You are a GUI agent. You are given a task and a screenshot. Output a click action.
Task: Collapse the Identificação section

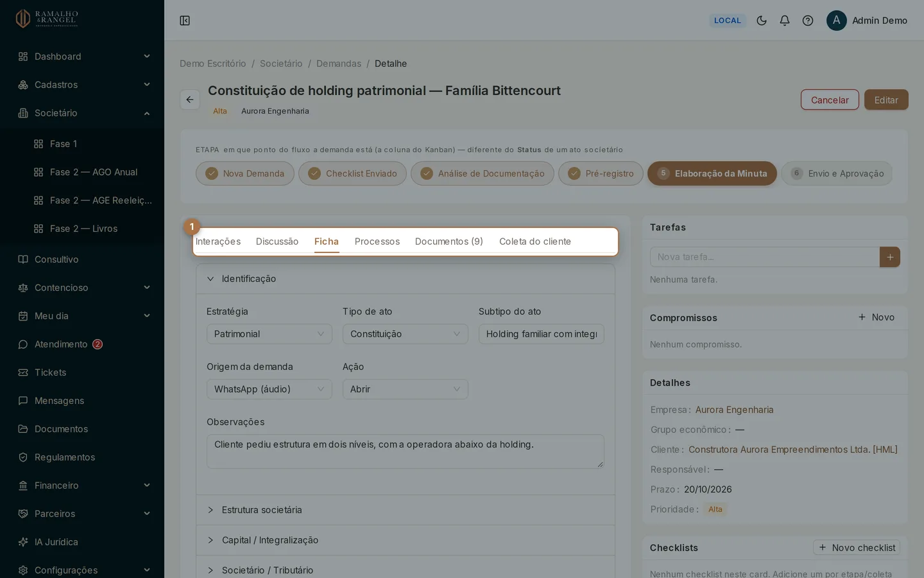pos(406,279)
